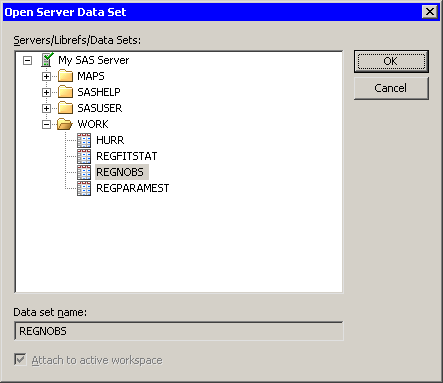Collapse the WORK library

(x=46, y=124)
